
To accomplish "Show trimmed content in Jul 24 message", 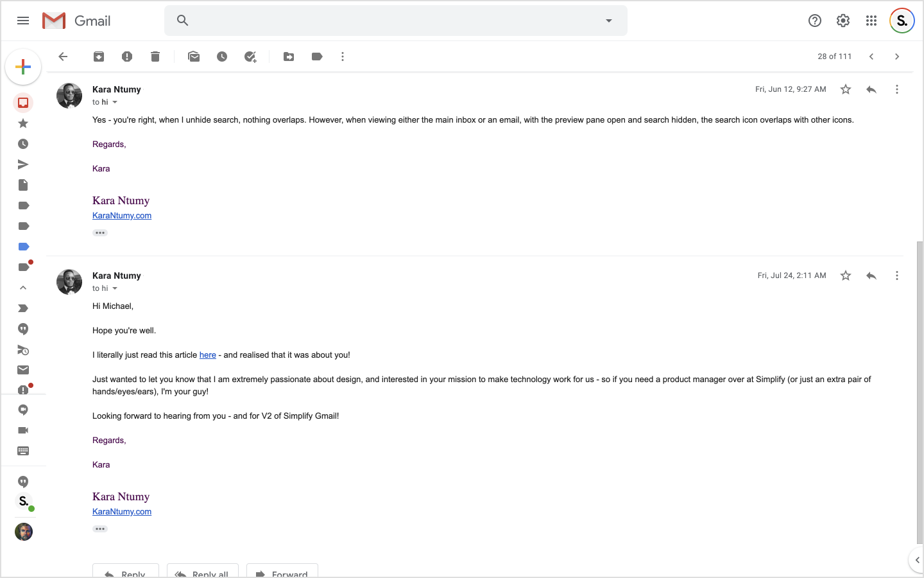I will (100, 529).
